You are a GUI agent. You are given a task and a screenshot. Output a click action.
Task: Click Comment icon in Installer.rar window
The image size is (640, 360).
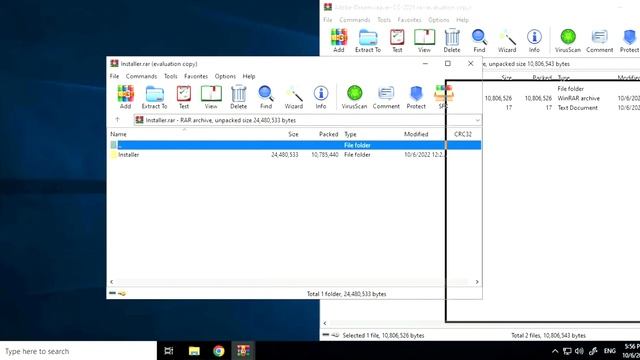coord(386,97)
